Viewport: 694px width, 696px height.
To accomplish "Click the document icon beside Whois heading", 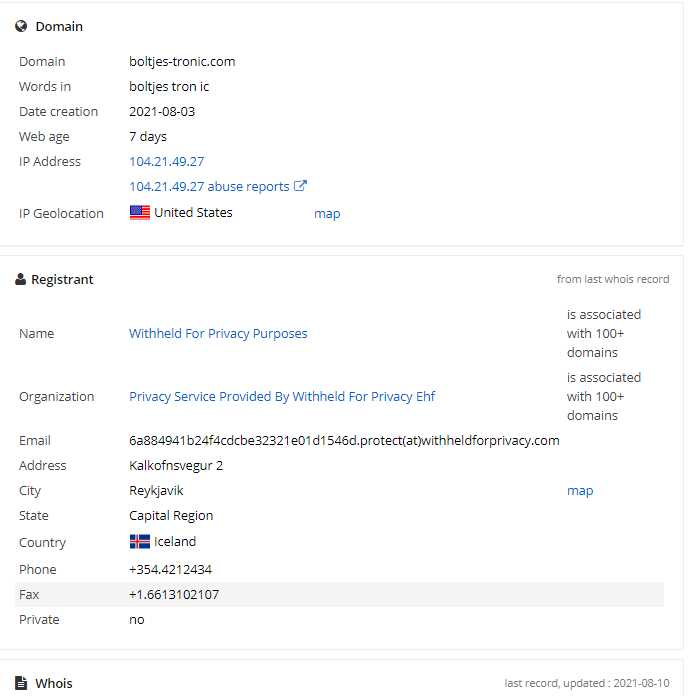I will [20, 683].
